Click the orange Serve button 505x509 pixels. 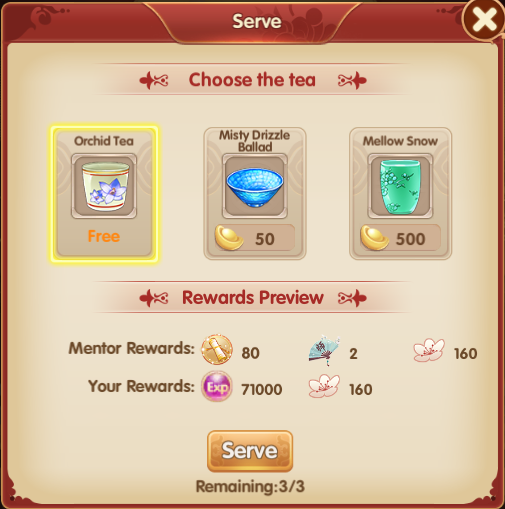pos(250,451)
